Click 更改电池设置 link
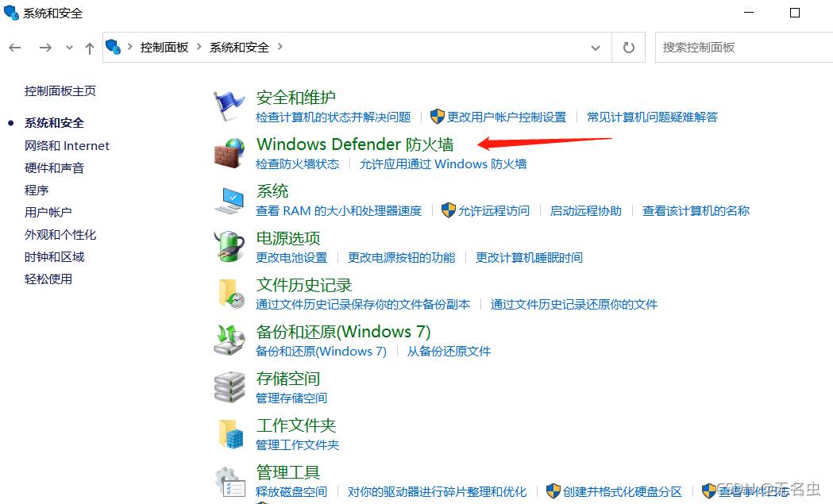The width and height of the screenshot is (833, 504). (x=291, y=258)
